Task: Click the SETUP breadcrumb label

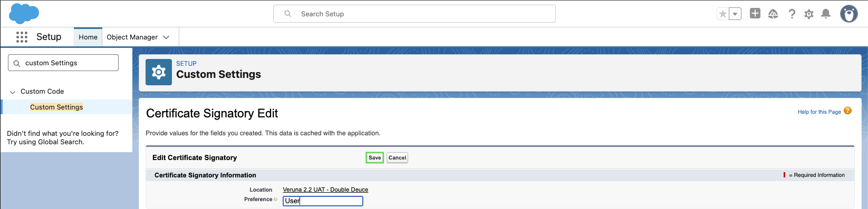Action: (x=186, y=63)
